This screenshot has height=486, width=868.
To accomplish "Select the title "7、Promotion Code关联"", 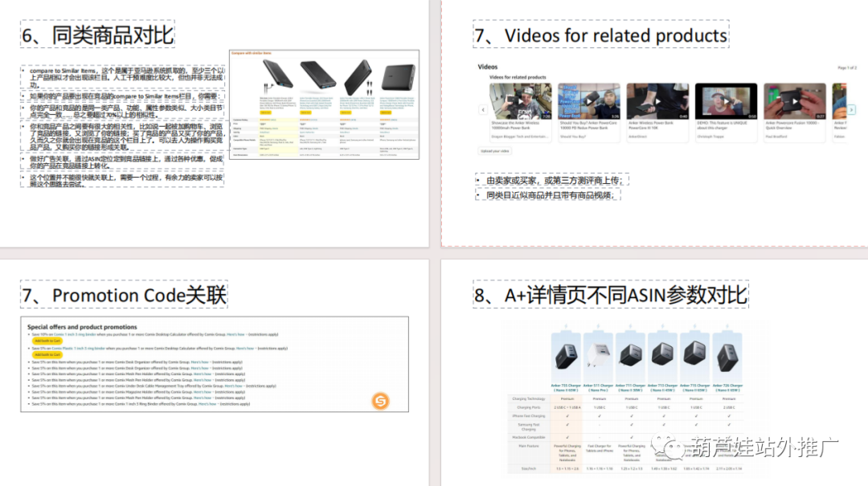I will 125,295.
